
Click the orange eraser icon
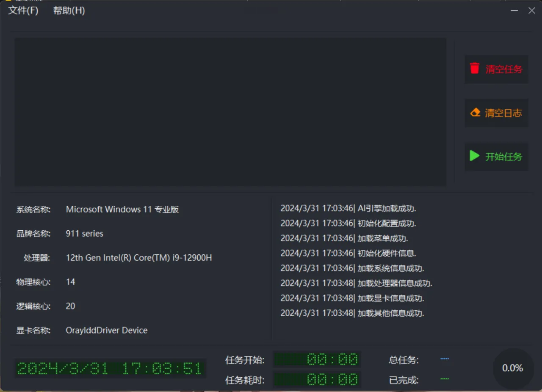[x=475, y=113]
